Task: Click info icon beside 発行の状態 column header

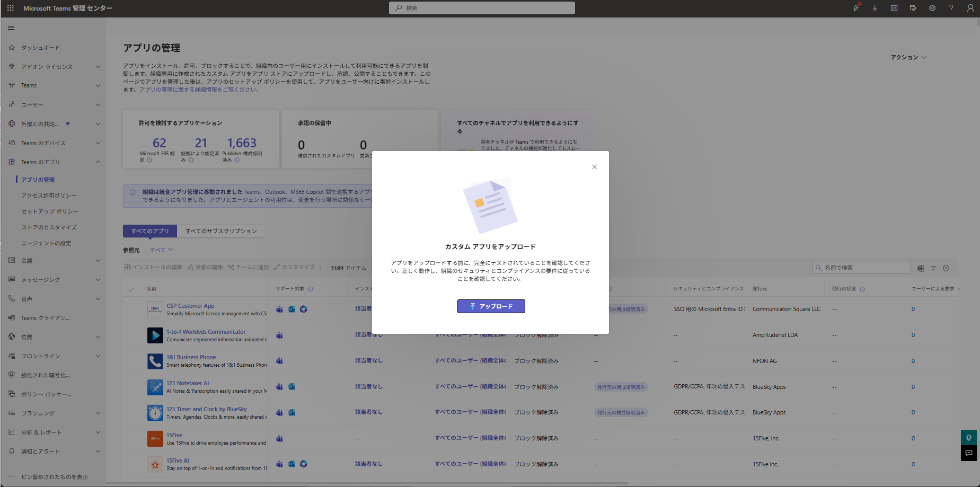Action: coord(862,289)
